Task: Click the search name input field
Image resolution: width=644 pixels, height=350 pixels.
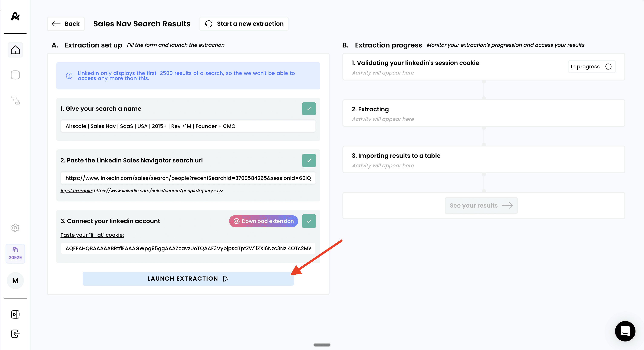Action: (x=188, y=126)
